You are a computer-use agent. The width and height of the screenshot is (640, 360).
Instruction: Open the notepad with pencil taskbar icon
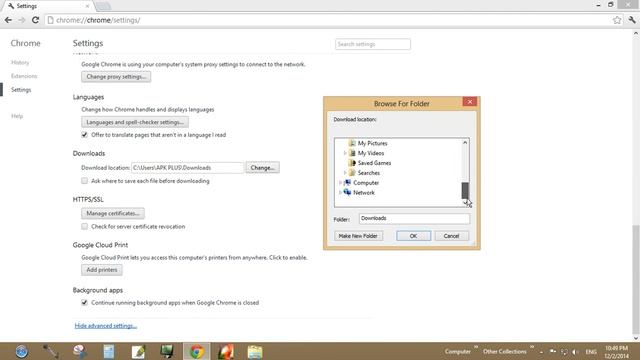click(x=138, y=351)
